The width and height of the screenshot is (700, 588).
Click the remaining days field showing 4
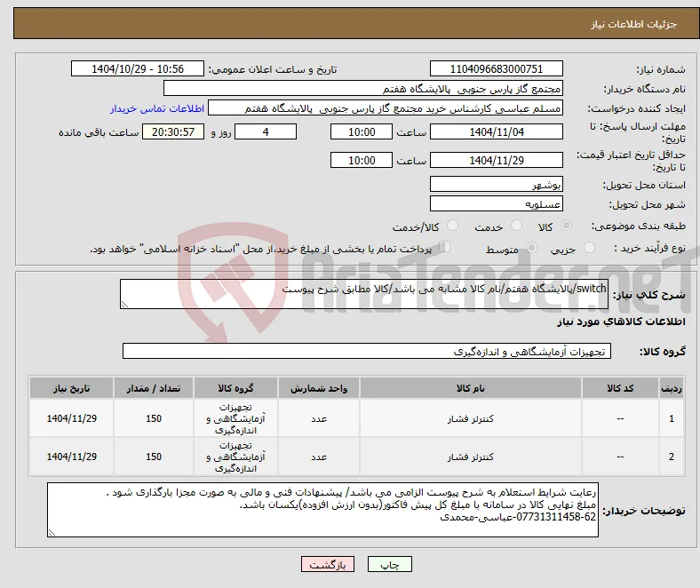pos(266,131)
